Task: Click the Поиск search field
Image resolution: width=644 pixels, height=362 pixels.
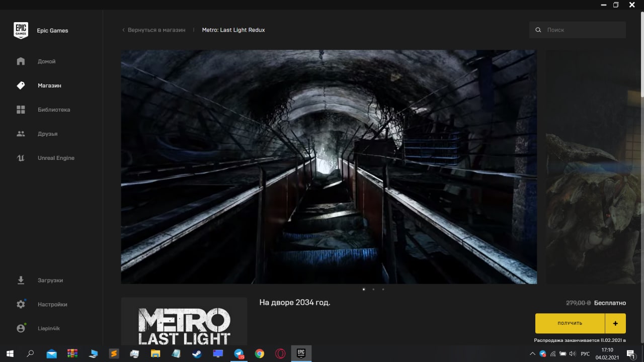Action: click(x=578, y=30)
